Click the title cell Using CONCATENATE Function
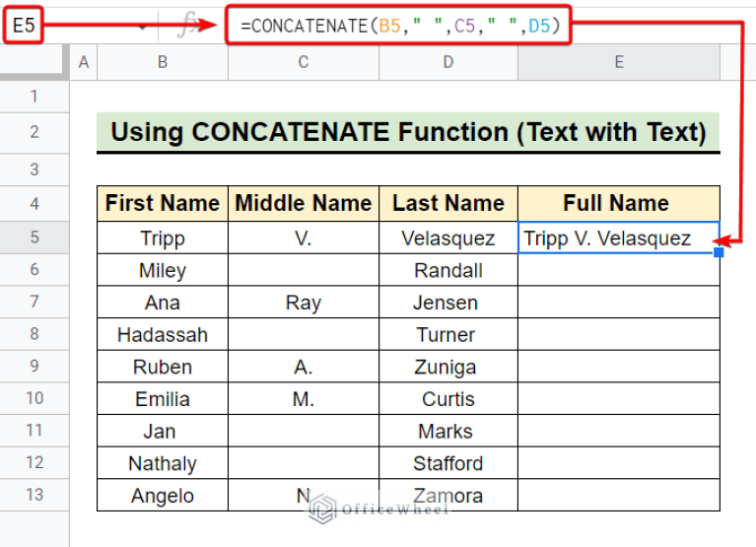 click(408, 132)
